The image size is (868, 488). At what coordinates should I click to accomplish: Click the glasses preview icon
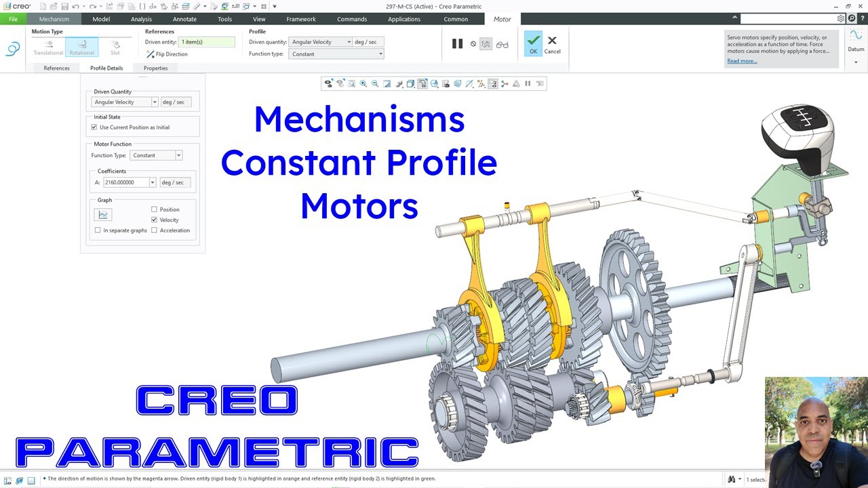(x=502, y=44)
